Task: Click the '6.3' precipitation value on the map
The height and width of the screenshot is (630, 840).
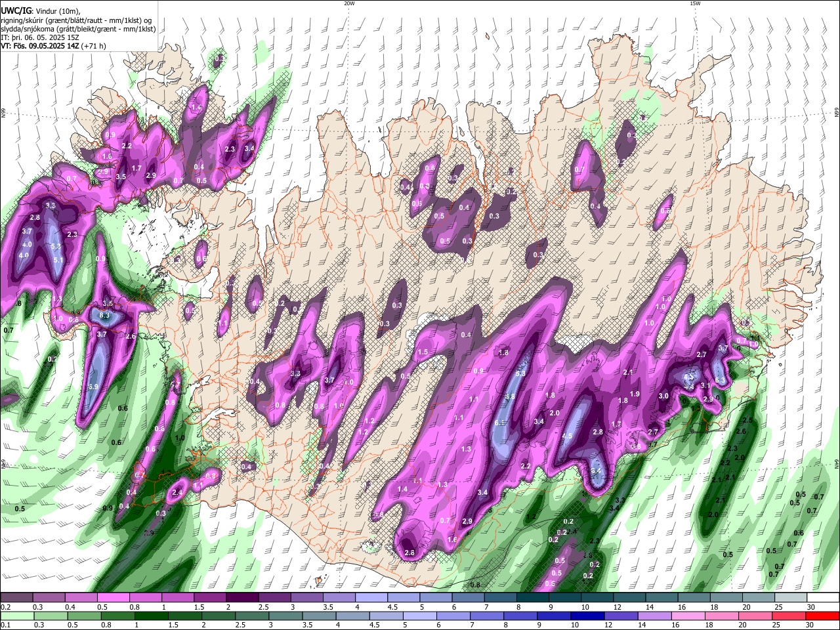Action: pos(719,380)
